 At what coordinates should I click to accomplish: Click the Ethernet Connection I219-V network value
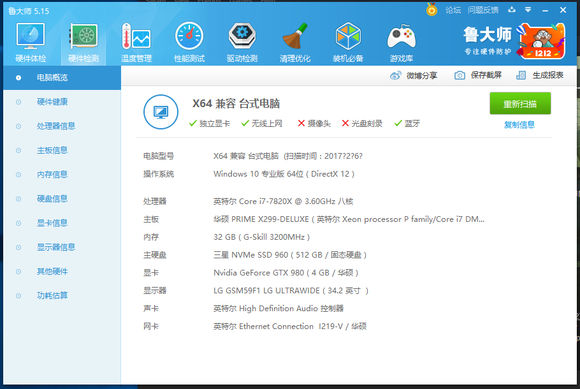(x=290, y=326)
